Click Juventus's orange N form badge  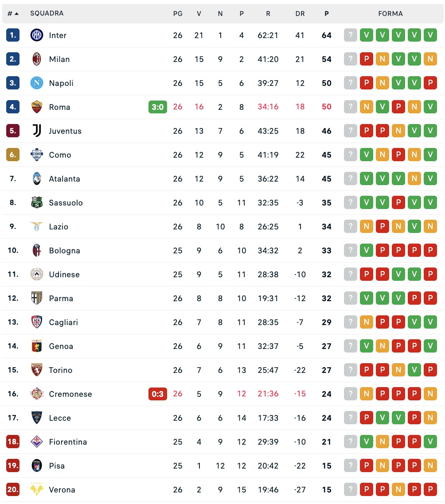(398, 131)
